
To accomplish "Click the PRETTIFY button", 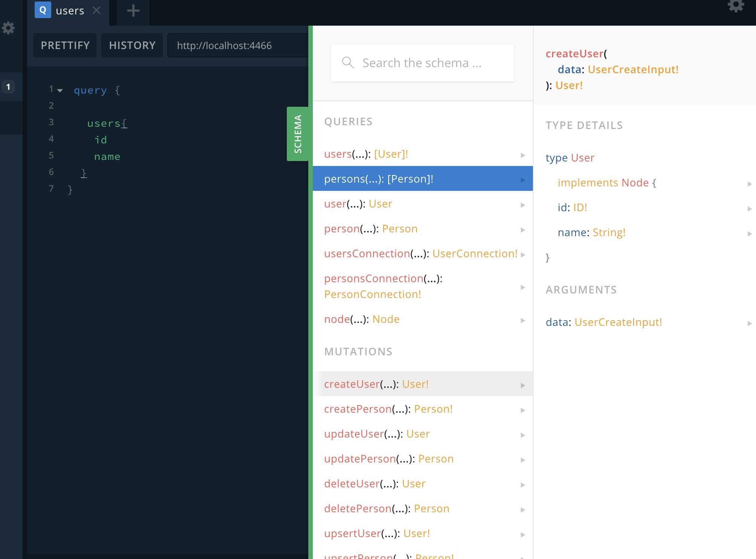I will [65, 45].
